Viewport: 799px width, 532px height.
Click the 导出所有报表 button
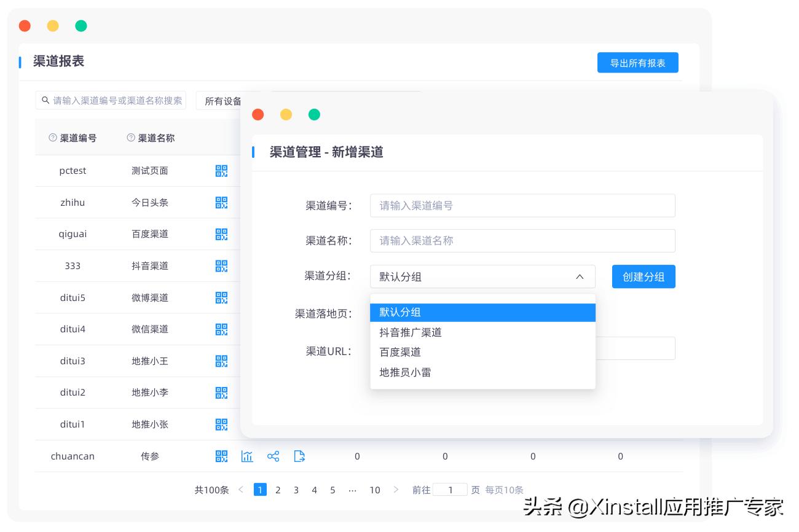637,62
